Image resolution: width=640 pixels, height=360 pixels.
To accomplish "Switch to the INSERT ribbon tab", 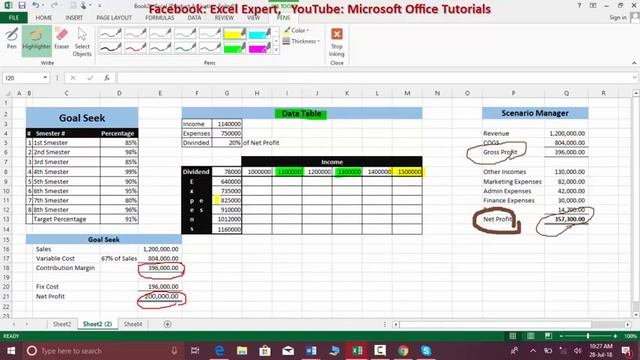I will 74,18.
